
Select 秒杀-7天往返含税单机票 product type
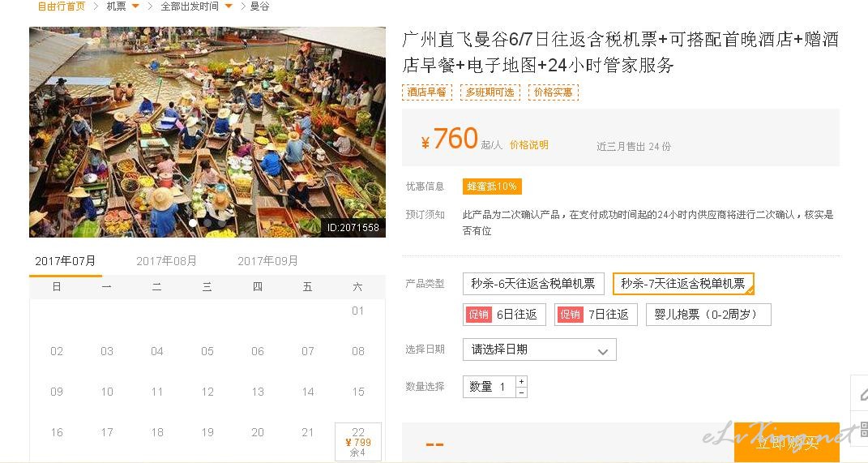click(x=683, y=284)
